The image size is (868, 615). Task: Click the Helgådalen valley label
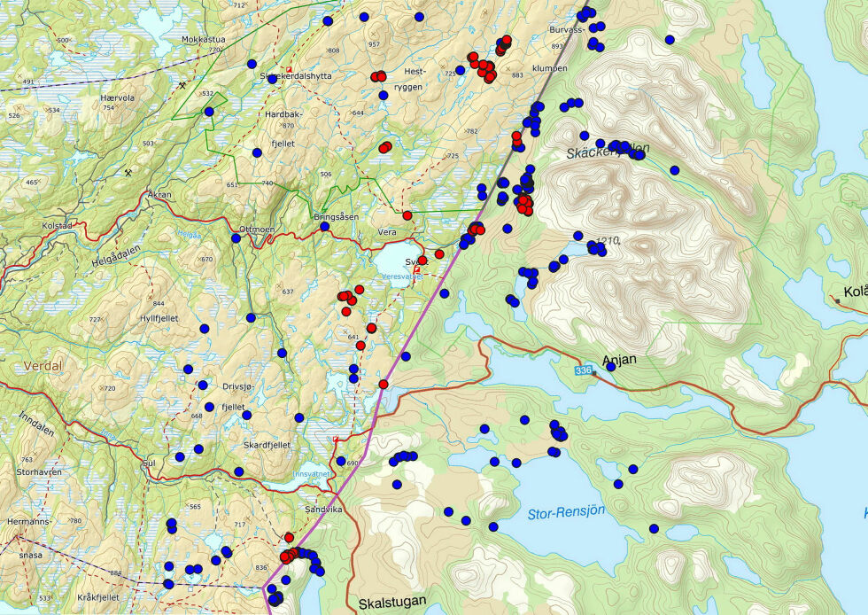coord(116,255)
